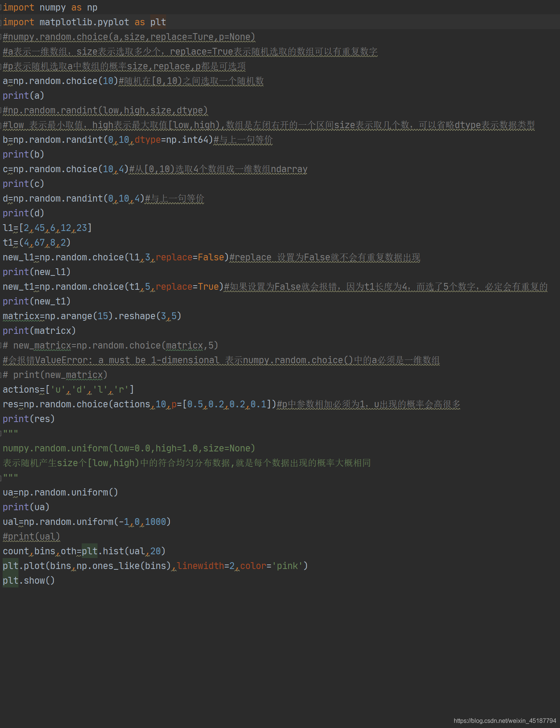Click the line starting 'plt.plot(bins,np.ones_like(bins)'
The image size is (560, 728).
pyautogui.click(x=155, y=566)
